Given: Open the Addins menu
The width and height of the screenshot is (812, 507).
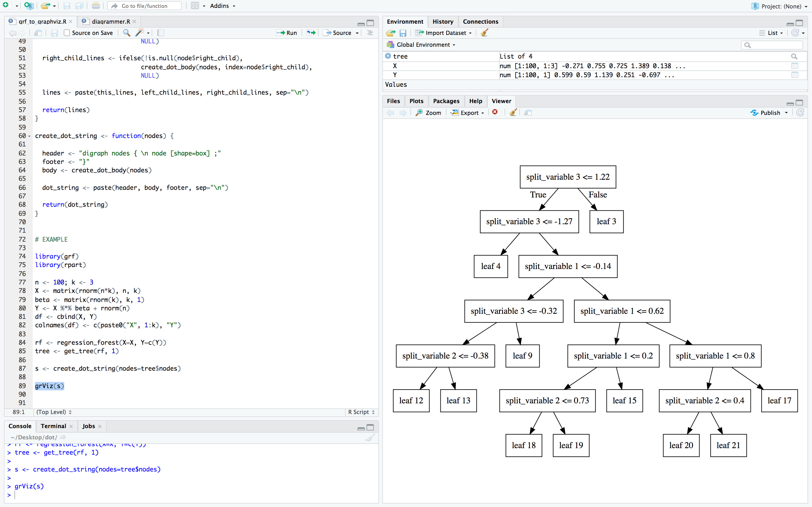Looking at the screenshot, I should click(x=220, y=6).
